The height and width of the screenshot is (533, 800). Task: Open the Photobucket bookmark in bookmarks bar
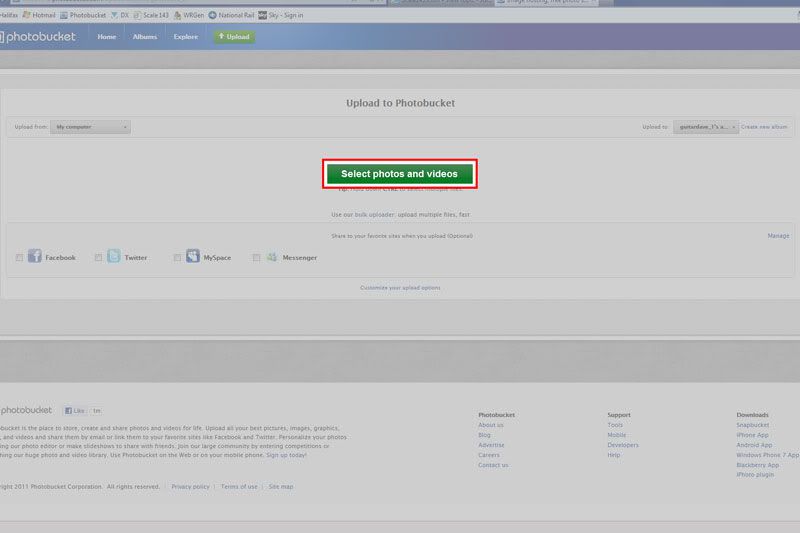click(x=83, y=15)
